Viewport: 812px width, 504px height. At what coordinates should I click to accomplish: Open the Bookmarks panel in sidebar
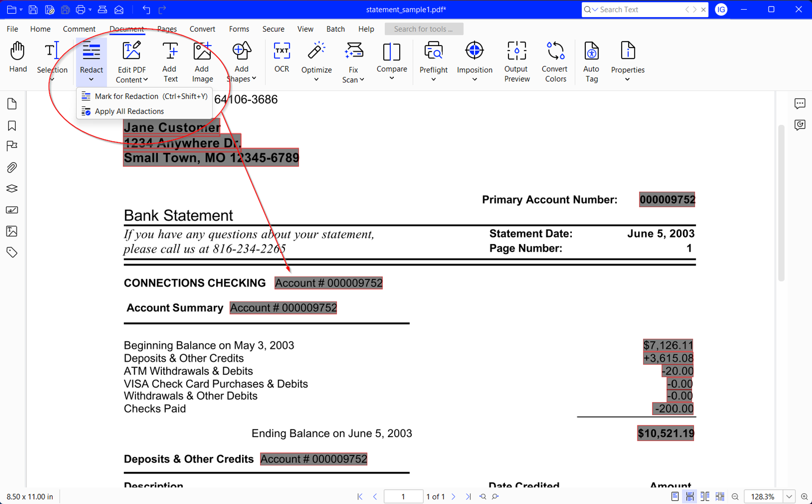point(12,126)
